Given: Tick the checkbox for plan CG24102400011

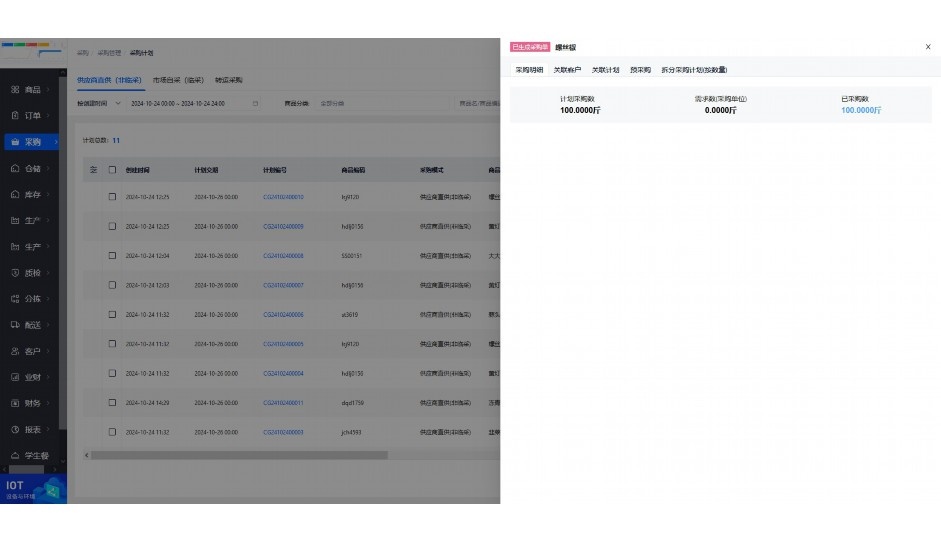Looking at the screenshot, I should (x=113, y=403).
